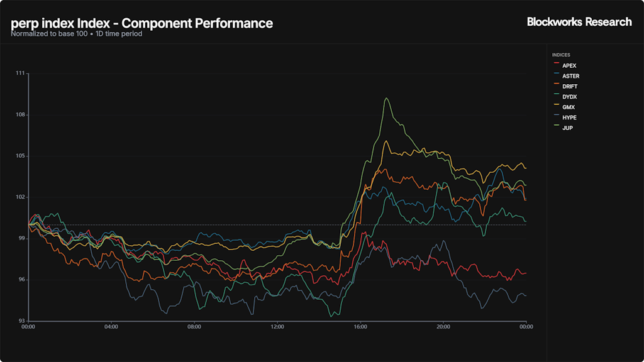The width and height of the screenshot is (644, 362).
Task: Toggle the ASTER series in legend
Action: [570, 76]
